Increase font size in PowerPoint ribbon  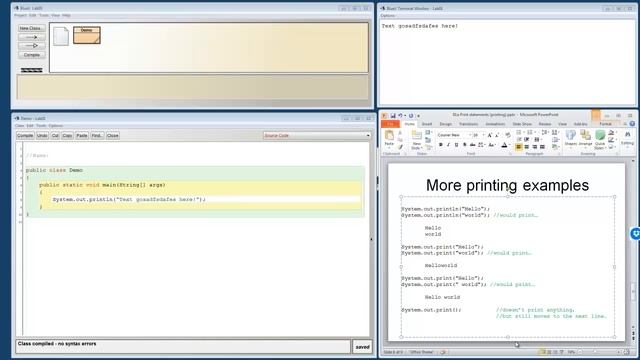click(489, 135)
